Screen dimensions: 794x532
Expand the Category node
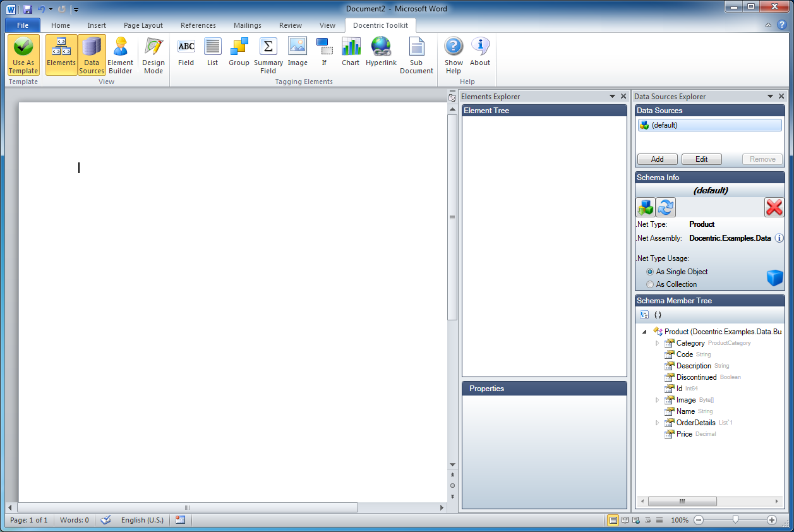pyautogui.click(x=657, y=343)
